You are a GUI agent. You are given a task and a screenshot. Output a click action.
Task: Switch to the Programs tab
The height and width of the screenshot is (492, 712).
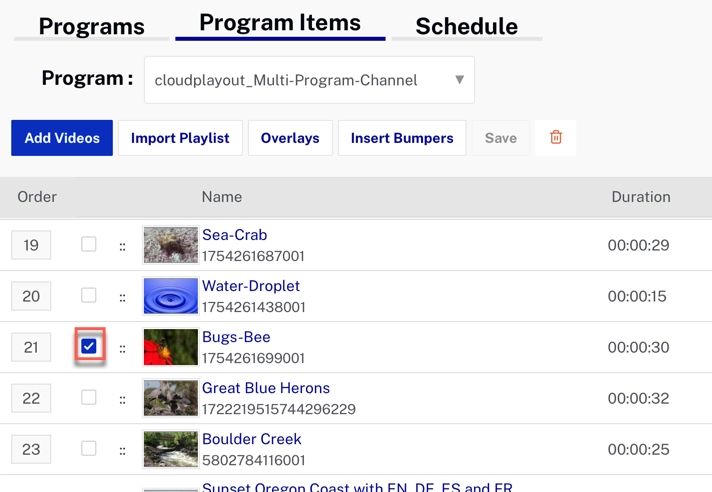(91, 26)
